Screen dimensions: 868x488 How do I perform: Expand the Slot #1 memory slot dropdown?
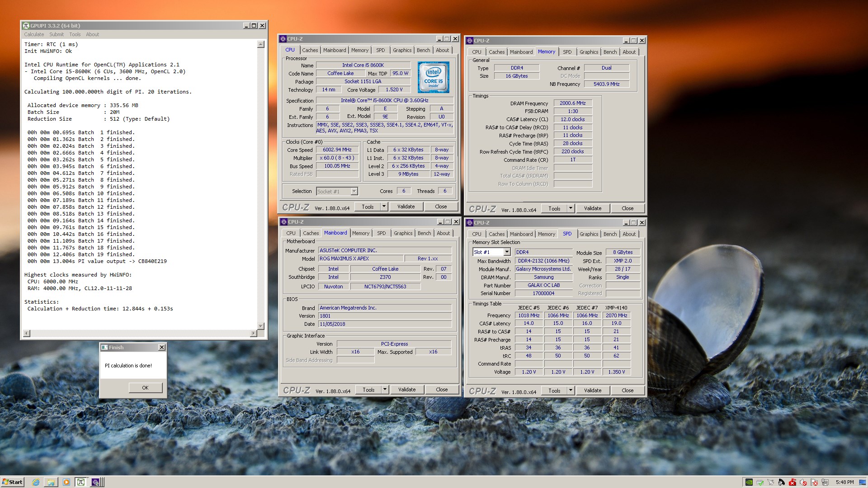tap(507, 252)
